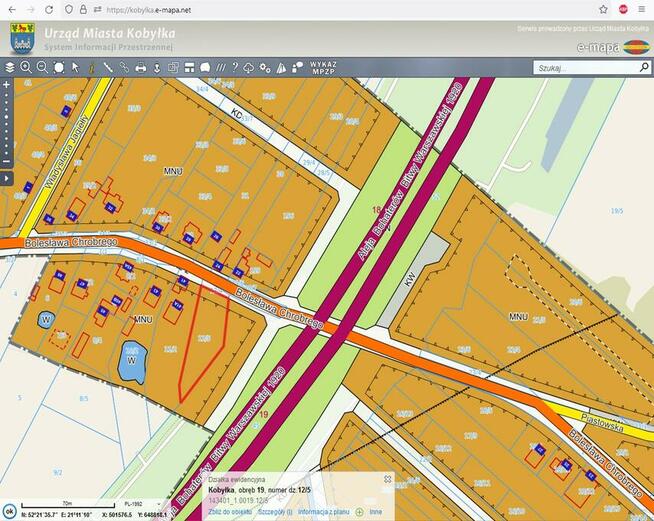Image resolution: width=654 pixels, height=521 pixels.
Task: Open WYKAZ MPZP list
Action: 323,68
